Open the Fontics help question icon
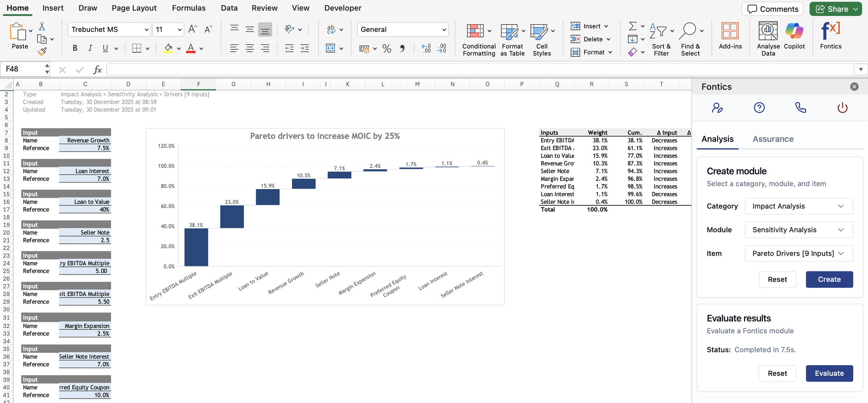Viewport: 868px width, 403px height. pyautogui.click(x=759, y=108)
